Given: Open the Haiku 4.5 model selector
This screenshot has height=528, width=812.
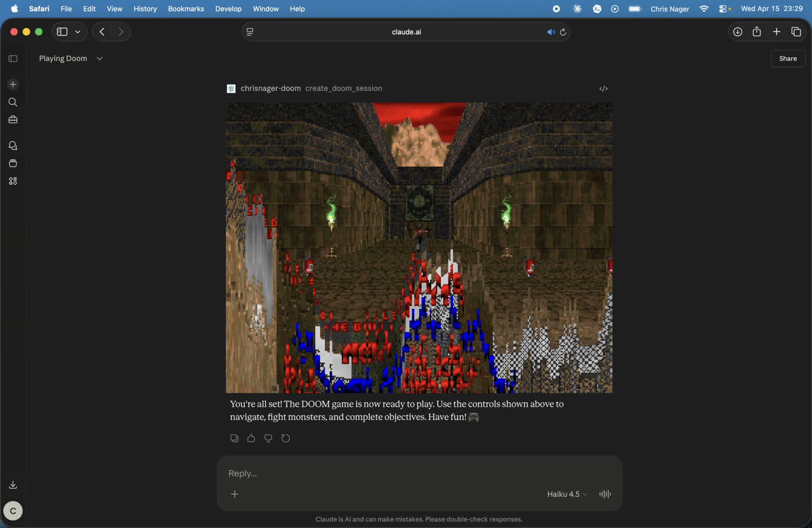Looking at the screenshot, I should coord(565,494).
